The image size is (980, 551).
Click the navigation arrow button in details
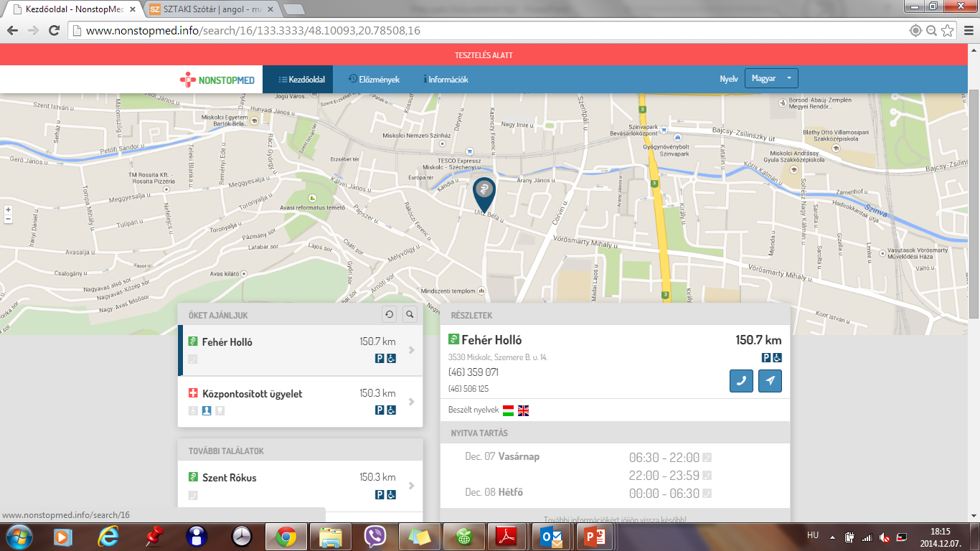(x=770, y=381)
